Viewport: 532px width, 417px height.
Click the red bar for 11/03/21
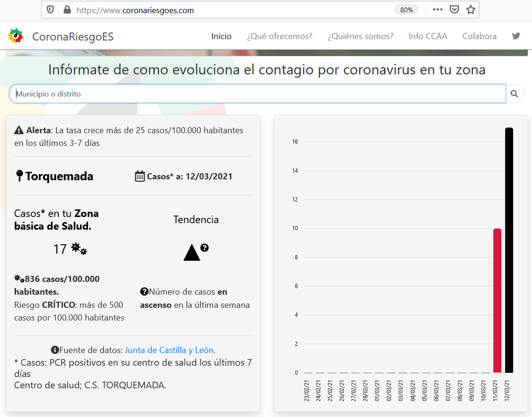pos(497,301)
